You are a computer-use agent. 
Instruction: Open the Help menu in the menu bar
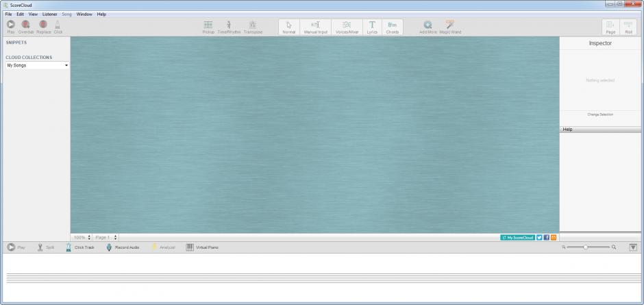101,14
